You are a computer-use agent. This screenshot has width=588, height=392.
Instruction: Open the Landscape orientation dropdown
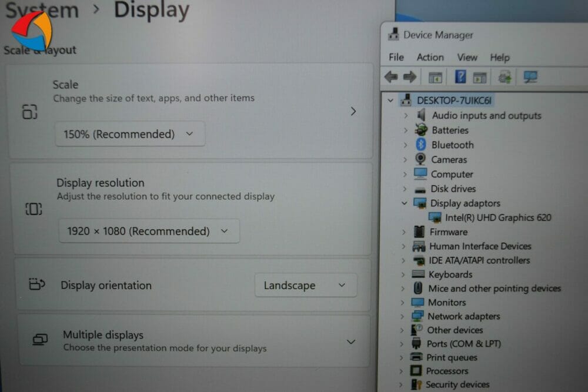(306, 285)
